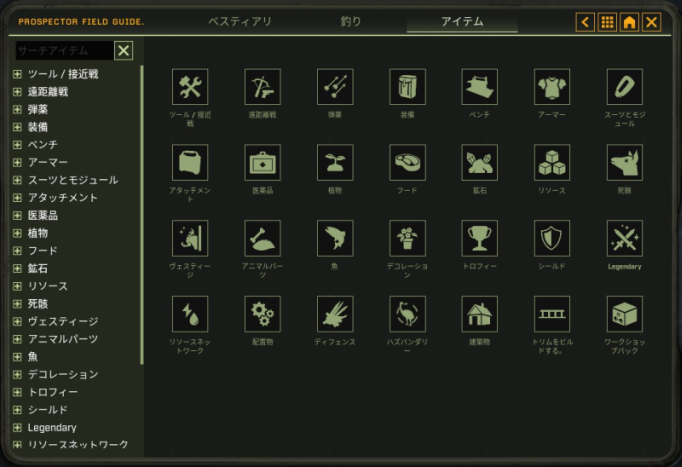This screenshot has width=682, height=467.
Task: Select リソースネットワーク in the sidebar list
Action: tap(78, 445)
